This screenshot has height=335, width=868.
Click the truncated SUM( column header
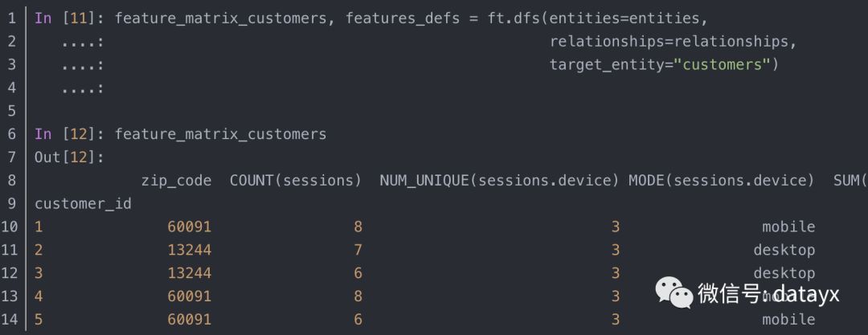click(850, 181)
